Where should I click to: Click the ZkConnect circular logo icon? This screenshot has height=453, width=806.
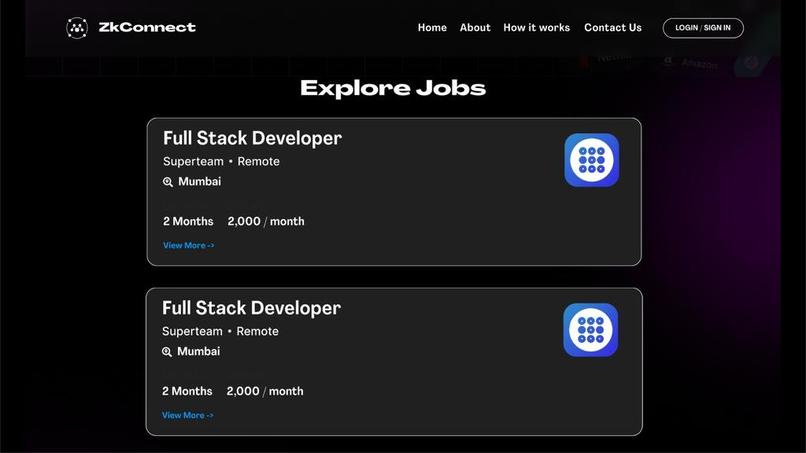click(77, 28)
